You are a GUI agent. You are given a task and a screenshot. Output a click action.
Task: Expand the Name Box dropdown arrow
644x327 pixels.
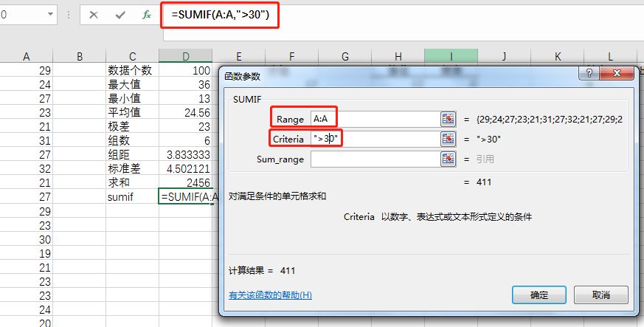[x=50, y=14]
